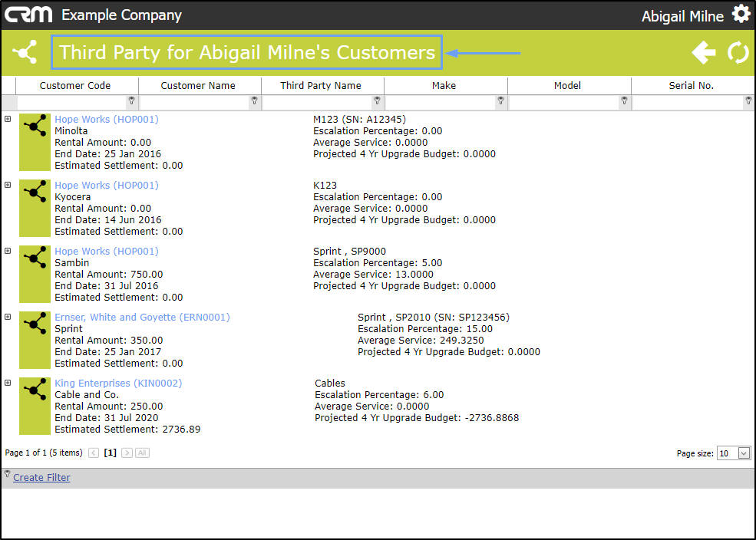Go back using the white arrow icon
The image size is (756, 540).
point(704,52)
